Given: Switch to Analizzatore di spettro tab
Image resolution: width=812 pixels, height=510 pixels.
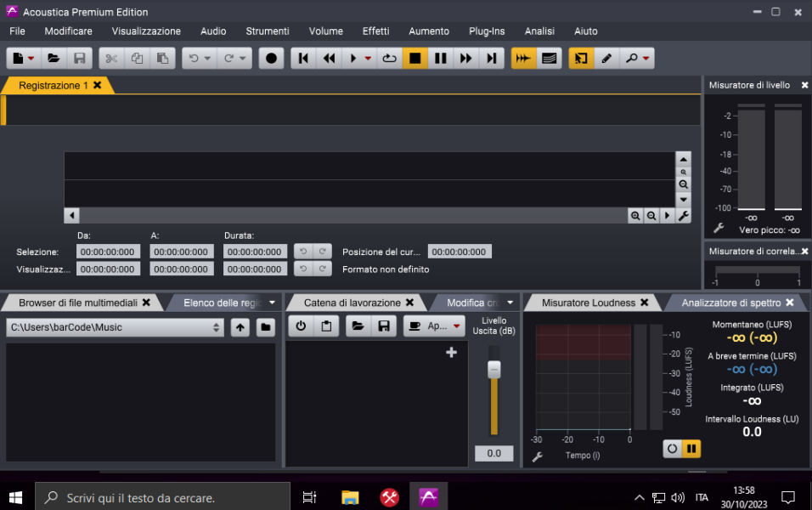Looking at the screenshot, I should [x=731, y=303].
